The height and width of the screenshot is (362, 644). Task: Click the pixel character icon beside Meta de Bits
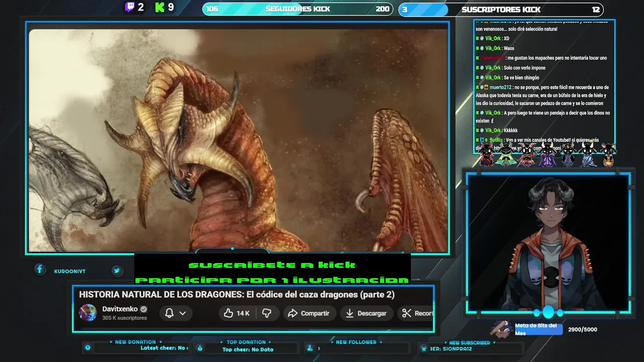[x=502, y=328]
